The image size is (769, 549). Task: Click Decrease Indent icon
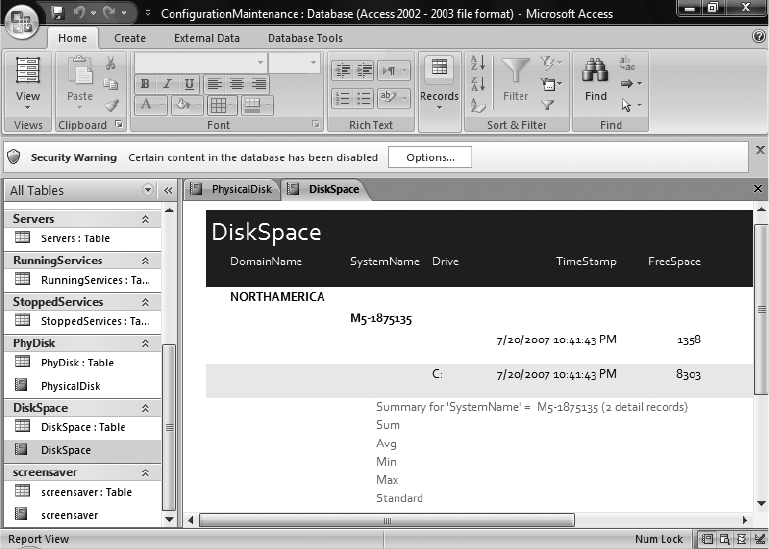pyautogui.click(x=342, y=70)
